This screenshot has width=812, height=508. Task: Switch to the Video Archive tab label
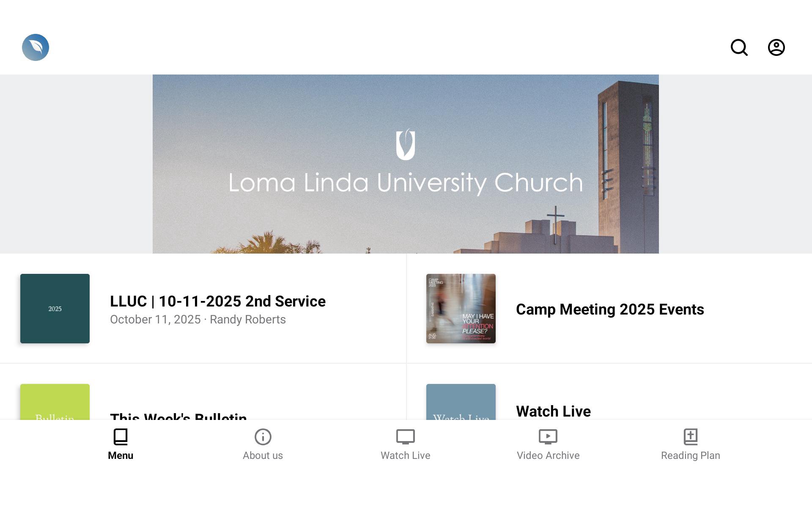tap(548, 456)
